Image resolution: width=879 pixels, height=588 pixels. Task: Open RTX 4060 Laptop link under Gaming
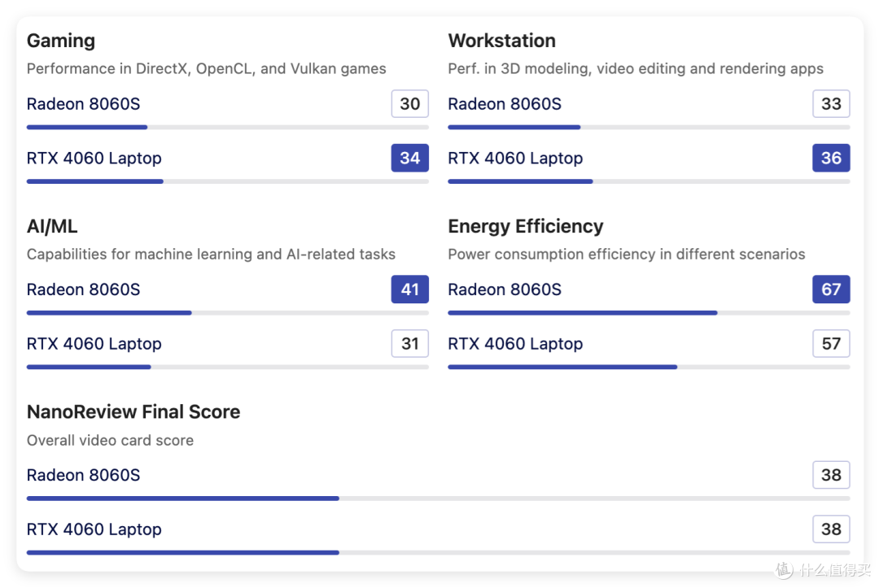tap(94, 158)
